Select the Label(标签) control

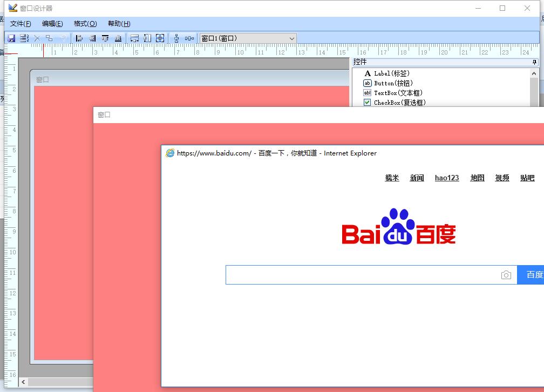pyautogui.click(x=387, y=73)
